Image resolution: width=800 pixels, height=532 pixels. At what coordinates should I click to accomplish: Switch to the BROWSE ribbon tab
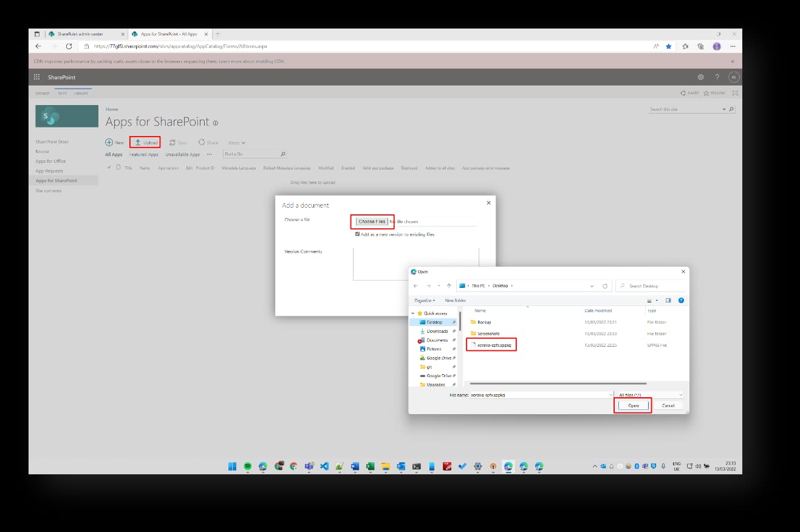click(x=43, y=93)
